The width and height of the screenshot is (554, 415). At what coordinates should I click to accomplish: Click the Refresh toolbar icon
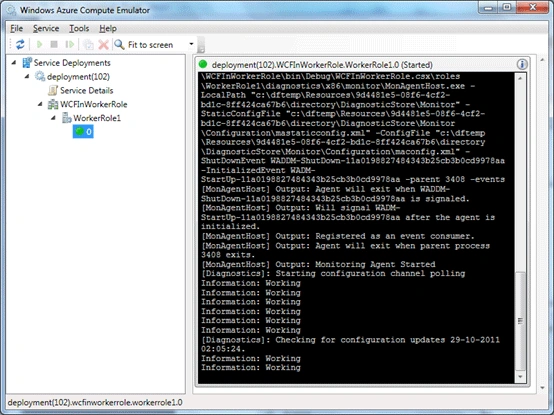(20, 45)
